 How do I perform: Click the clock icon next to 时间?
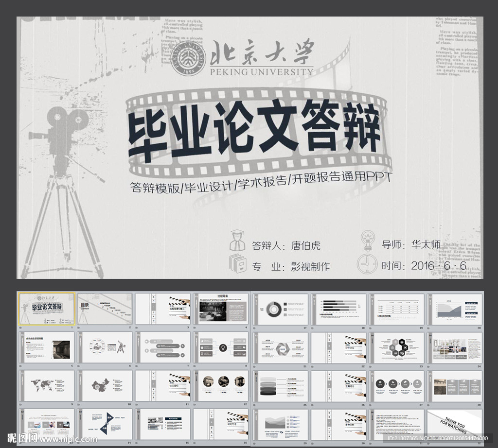point(367,263)
